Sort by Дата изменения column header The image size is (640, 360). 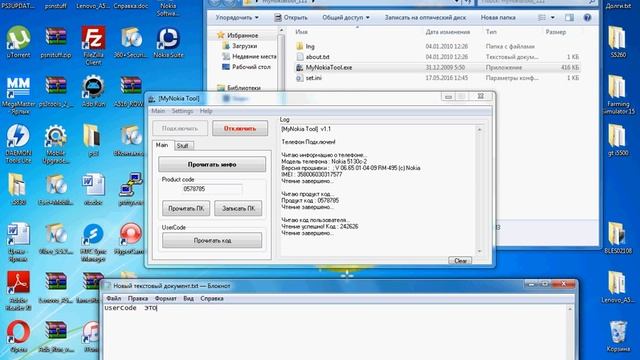coord(448,32)
